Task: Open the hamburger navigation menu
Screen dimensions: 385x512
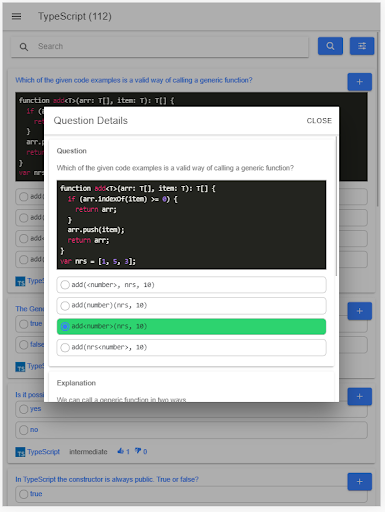Action: click(16, 16)
